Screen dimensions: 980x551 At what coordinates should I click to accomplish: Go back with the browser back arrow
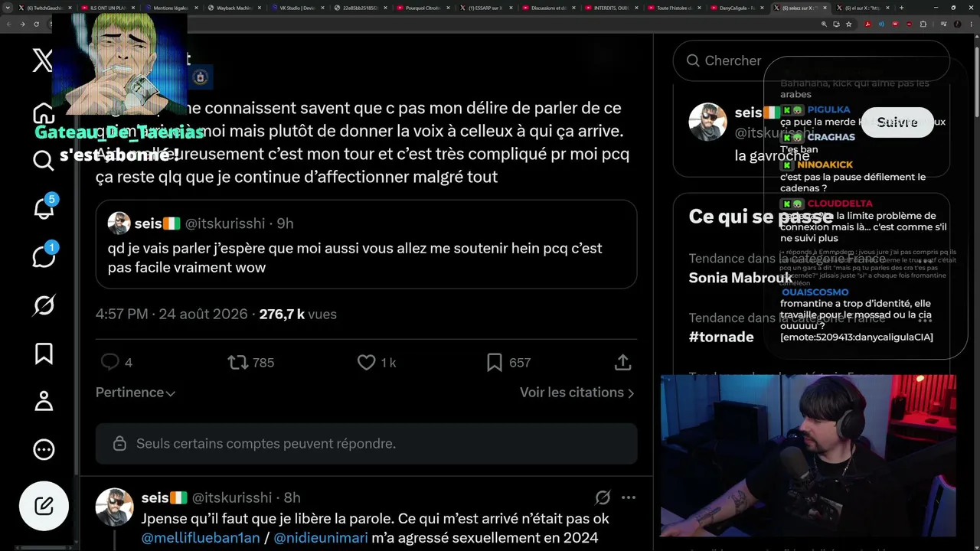[8, 24]
